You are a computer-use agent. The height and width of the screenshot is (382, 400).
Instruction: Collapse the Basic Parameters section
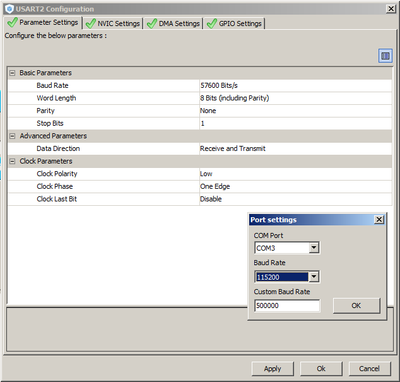(12, 73)
